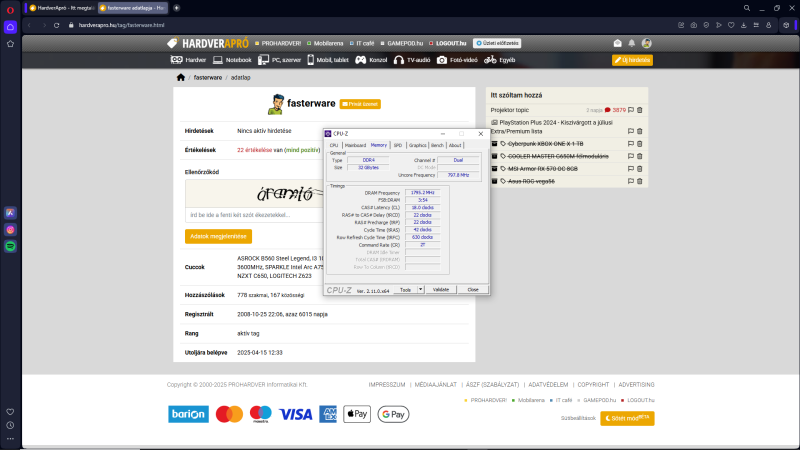Open Instagram in the Opera sidebar
The image size is (800, 450).
(10, 230)
